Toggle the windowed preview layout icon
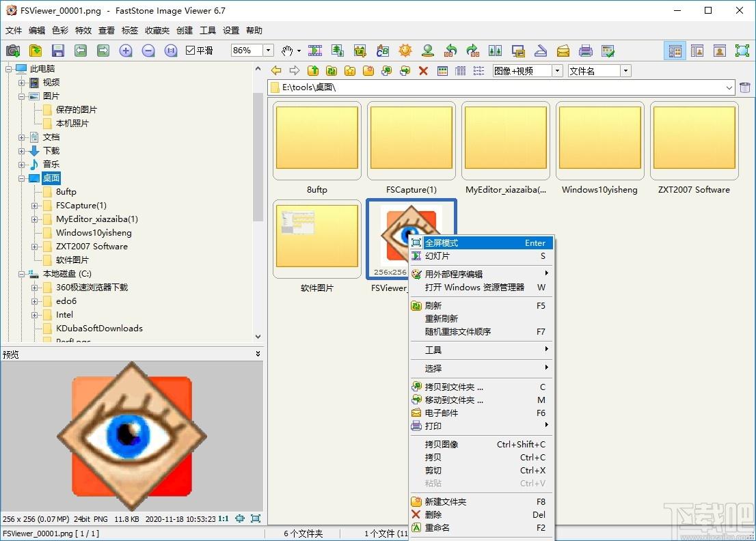Screen dimensions: 756x541 [x=697, y=51]
